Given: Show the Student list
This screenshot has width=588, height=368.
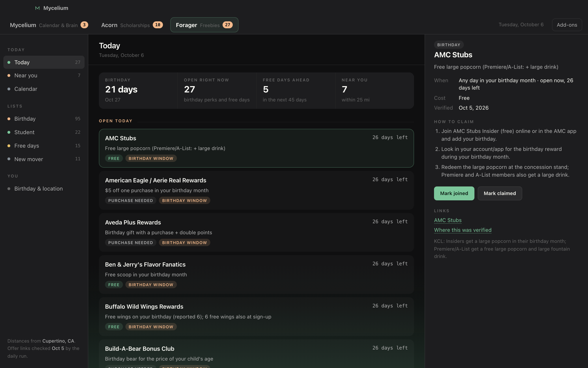Looking at the screenshot, I should [44, 132].
